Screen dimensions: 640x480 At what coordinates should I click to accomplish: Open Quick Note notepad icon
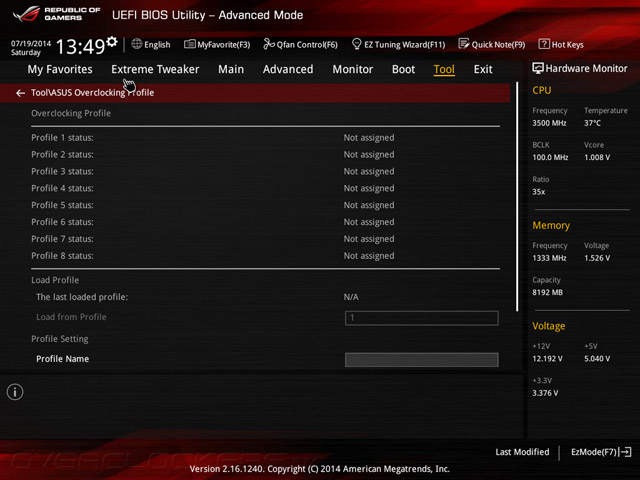point(464,44)
